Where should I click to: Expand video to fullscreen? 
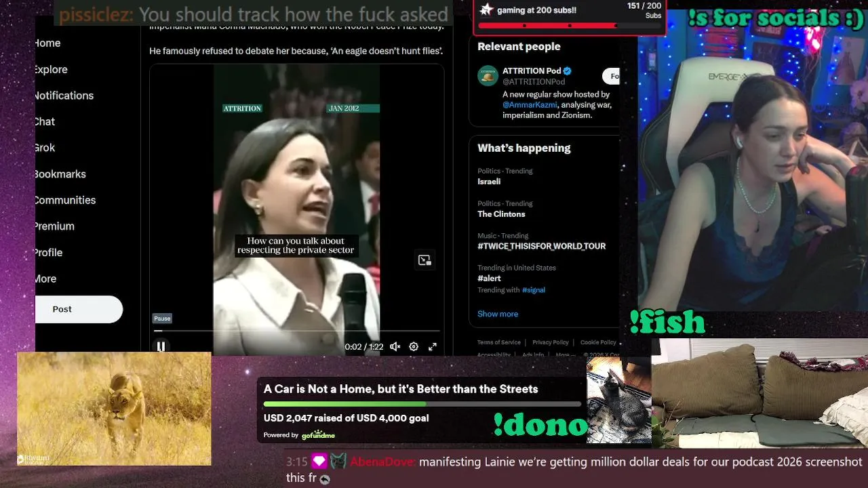[432, 346]
